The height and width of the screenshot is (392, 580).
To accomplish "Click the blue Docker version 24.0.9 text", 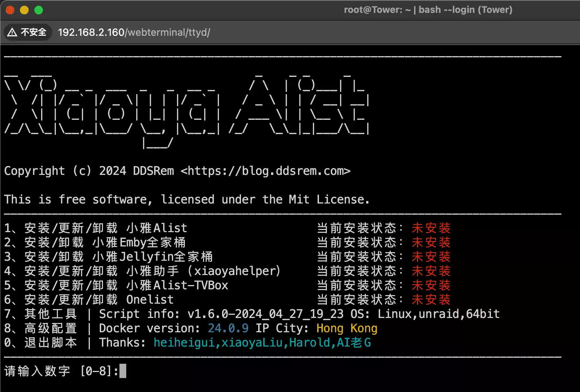I will [228, 328].
